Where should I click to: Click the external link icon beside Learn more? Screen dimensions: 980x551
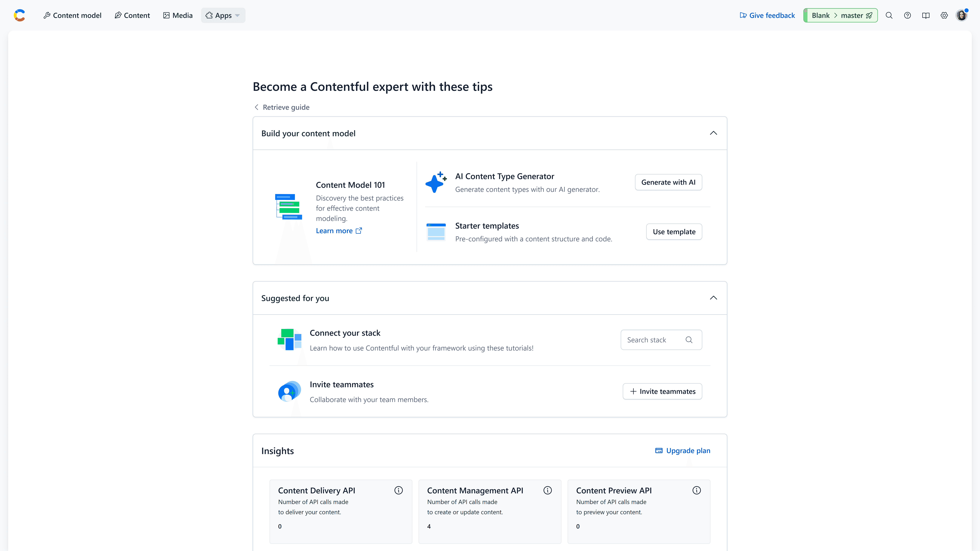click(x=359, y=231)
